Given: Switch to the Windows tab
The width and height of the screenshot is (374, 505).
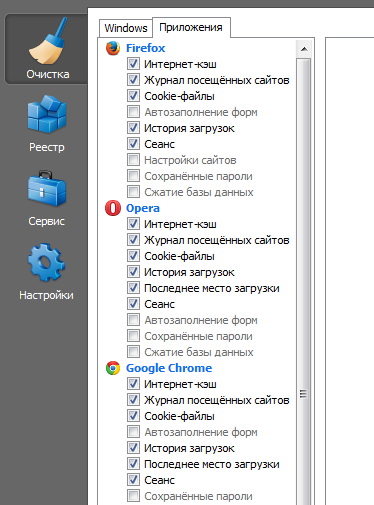Looking at the screenshot, I should pos(126,28).
